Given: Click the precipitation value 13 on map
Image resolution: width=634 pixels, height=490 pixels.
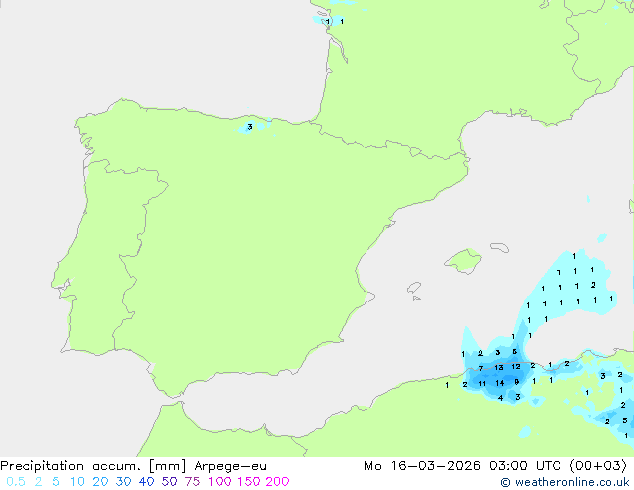Looking at the screenshot, I should click(x=499, y=368).
